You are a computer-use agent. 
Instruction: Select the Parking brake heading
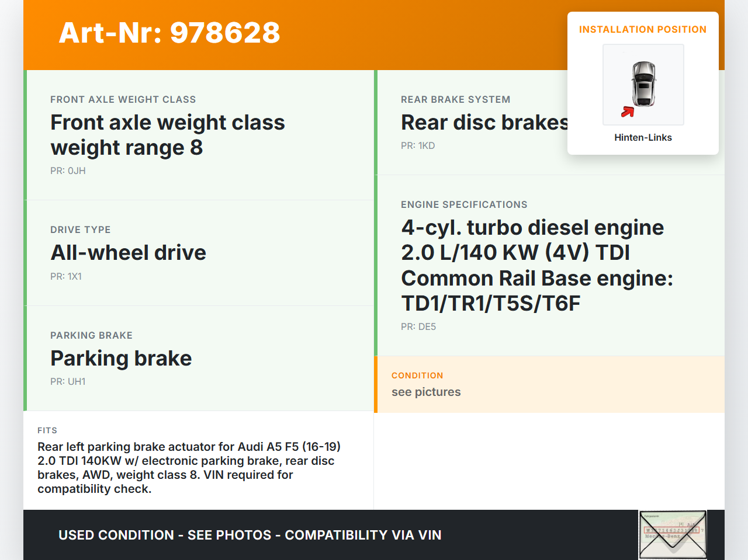pos(121,359)
